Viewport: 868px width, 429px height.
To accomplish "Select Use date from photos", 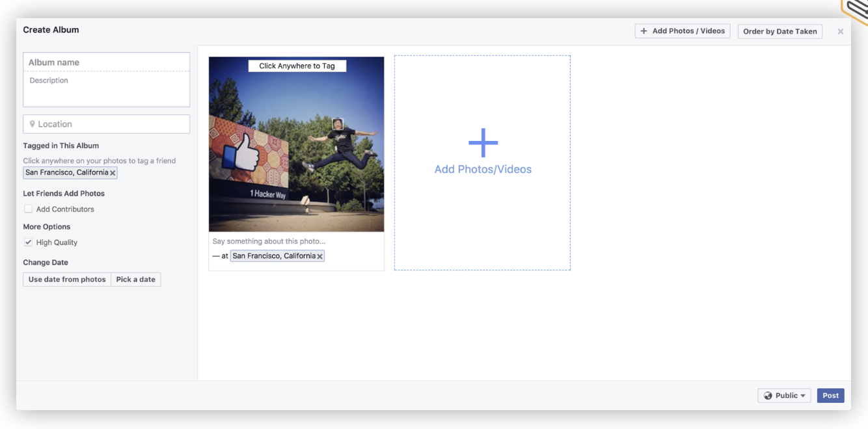I will tap(67, 279).
